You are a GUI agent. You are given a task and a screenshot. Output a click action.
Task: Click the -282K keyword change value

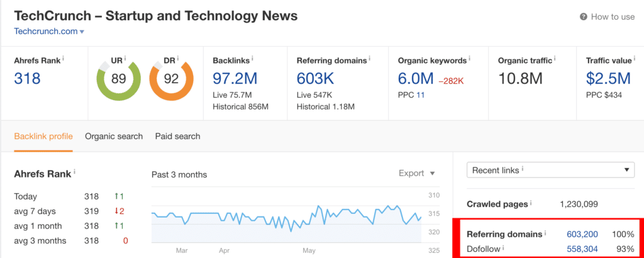[451, 81]
